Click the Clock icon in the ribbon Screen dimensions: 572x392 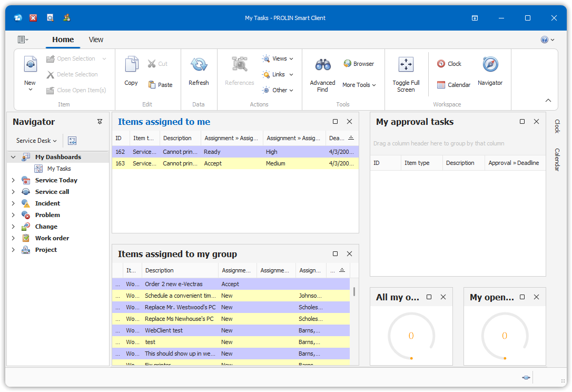coord(449,64)
